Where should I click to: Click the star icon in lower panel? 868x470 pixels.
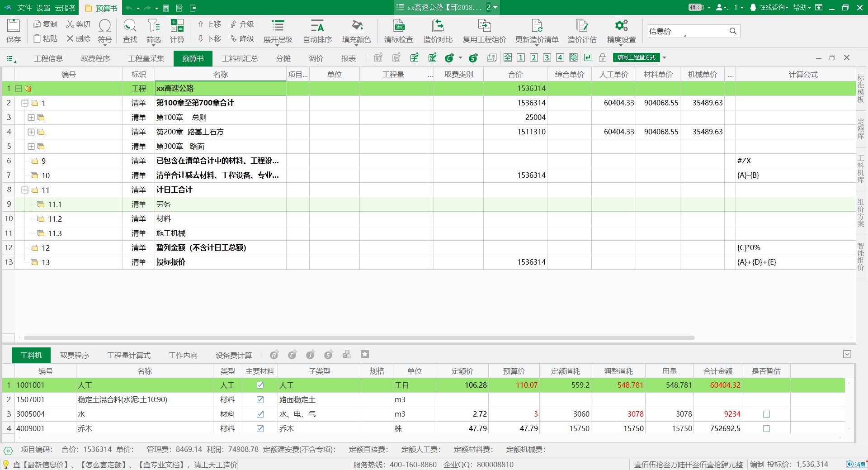365,355
